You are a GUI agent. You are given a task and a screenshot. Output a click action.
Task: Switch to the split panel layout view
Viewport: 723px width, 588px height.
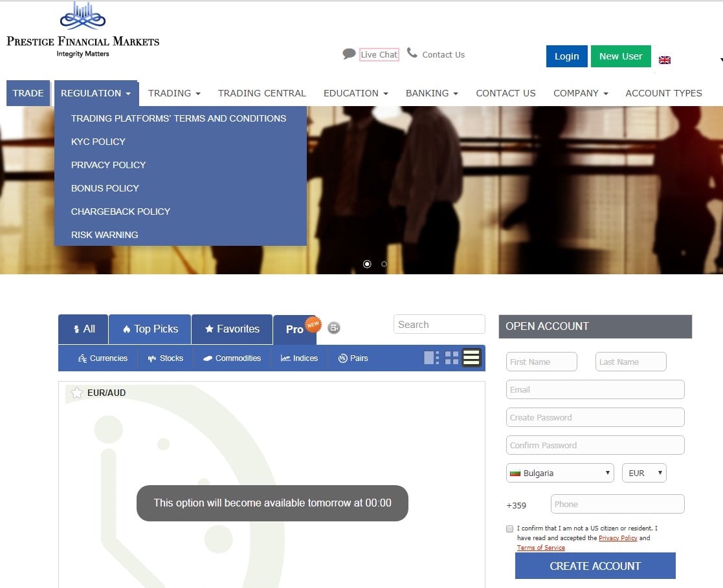[x=432, y=358]
